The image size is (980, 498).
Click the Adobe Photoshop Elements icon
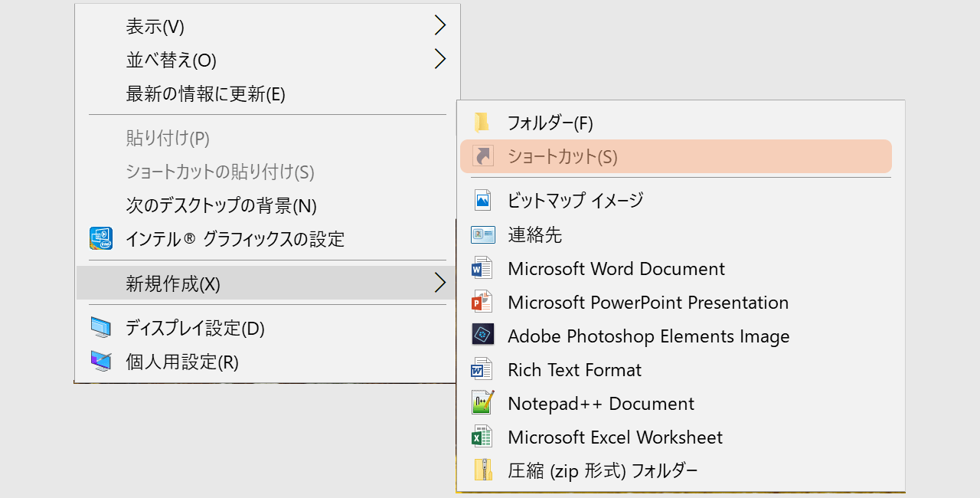(x=483, y=336)
